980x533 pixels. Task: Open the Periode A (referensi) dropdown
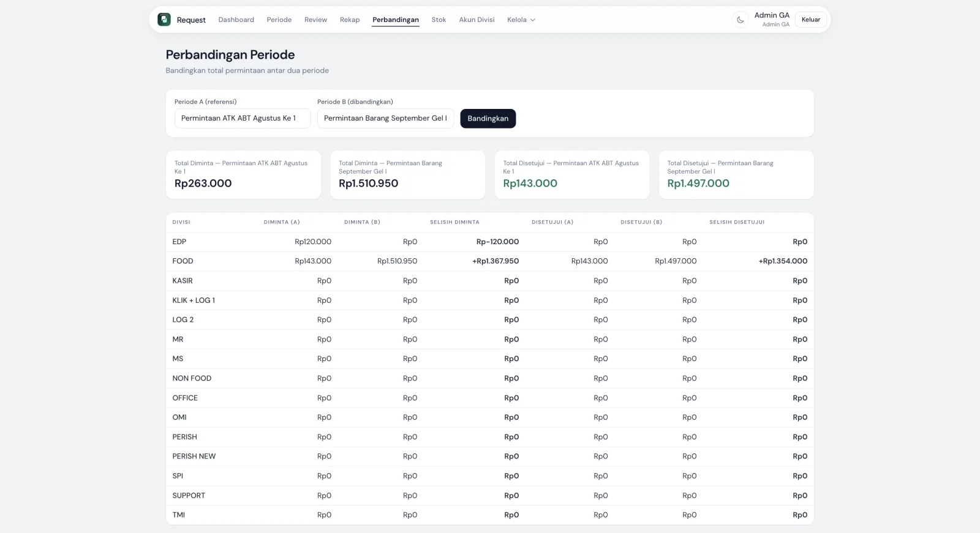click(243, 119)
